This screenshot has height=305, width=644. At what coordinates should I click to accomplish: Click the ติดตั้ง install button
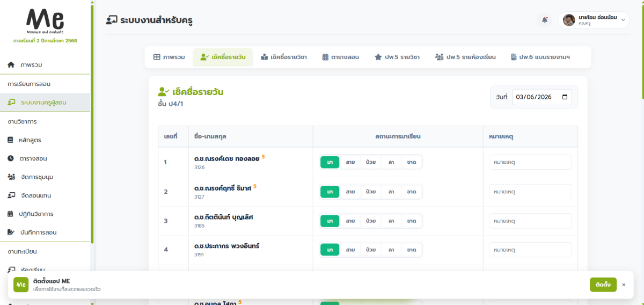[603, 285]
